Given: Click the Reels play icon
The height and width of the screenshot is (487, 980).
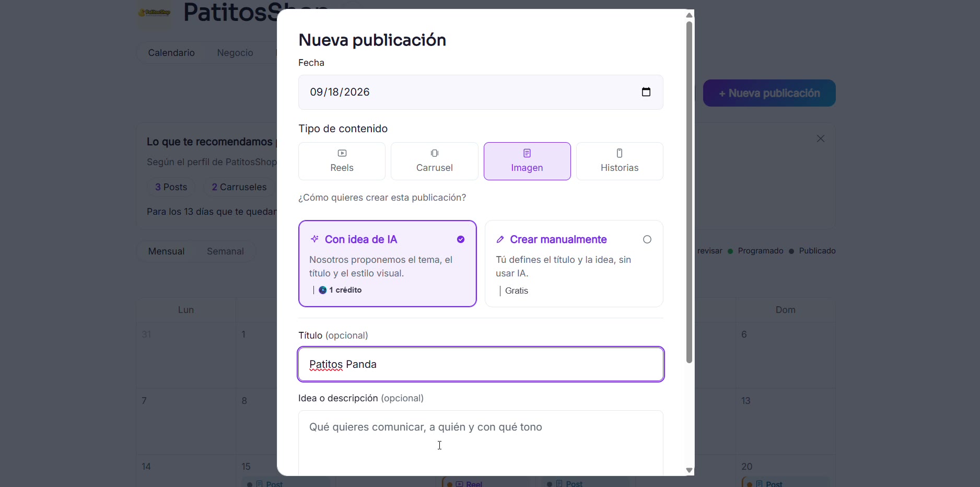Looking at the screenshot, I should pyautogui.click(x=342, y=153).
